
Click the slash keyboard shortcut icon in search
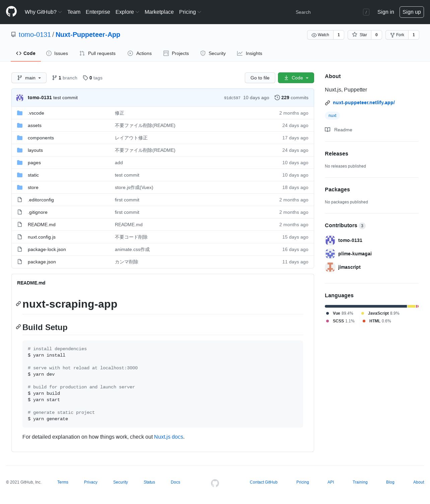366,12
